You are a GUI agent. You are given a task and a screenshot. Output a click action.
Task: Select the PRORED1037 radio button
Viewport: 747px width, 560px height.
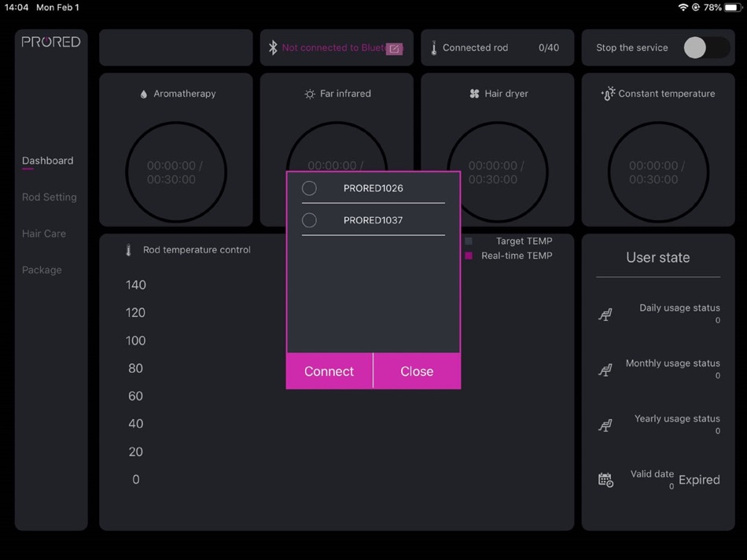[309, 220]
